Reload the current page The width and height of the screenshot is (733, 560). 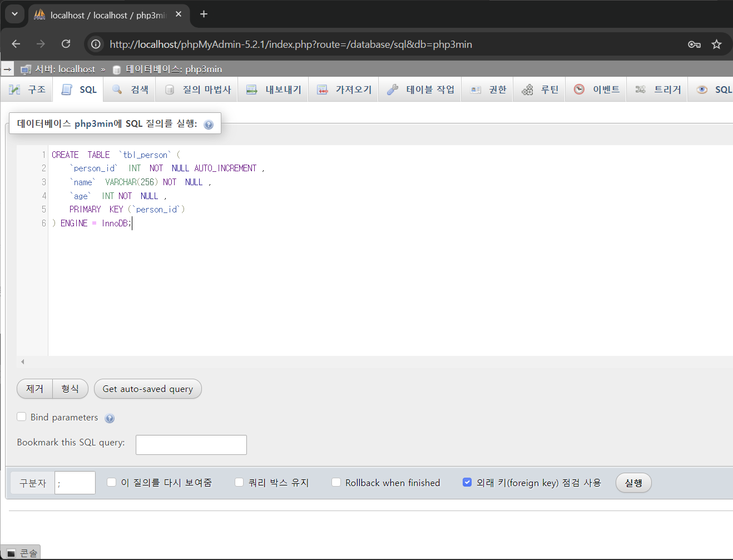tap(66, 44)
